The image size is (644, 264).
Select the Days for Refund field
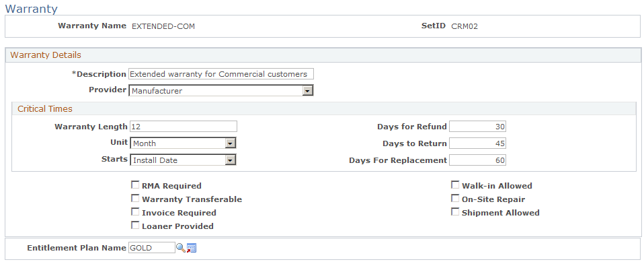coord(478,126)
